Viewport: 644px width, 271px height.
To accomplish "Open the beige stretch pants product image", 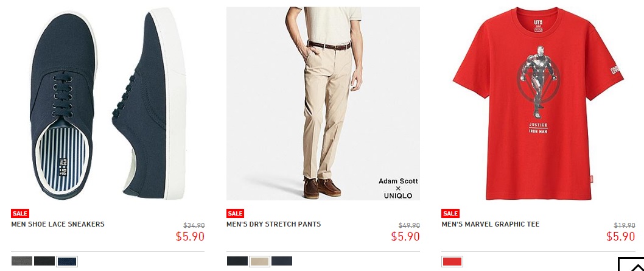I will pyautogui.click(x=323, y=104).
